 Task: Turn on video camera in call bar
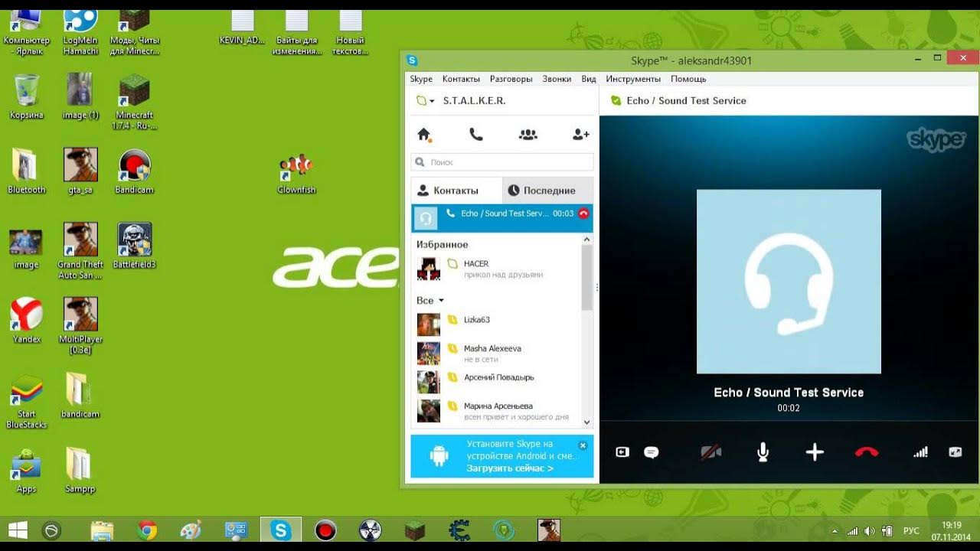coord(711,452)
